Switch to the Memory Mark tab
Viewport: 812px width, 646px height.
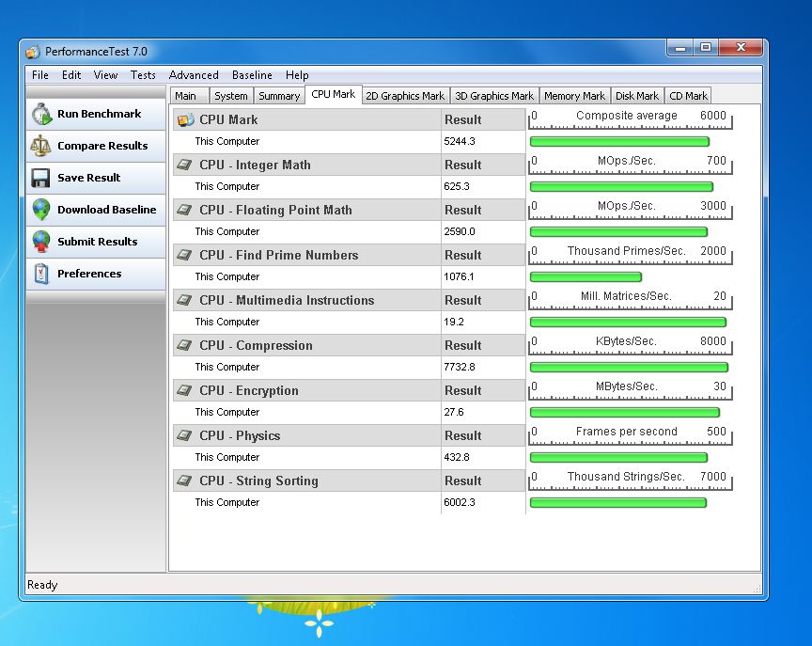pos(574,96)
